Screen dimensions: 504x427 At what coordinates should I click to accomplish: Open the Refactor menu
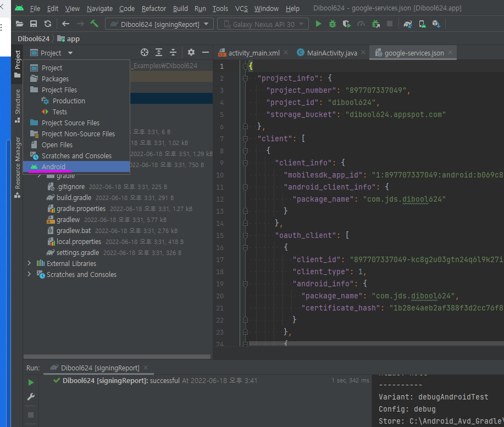(154, 9)
